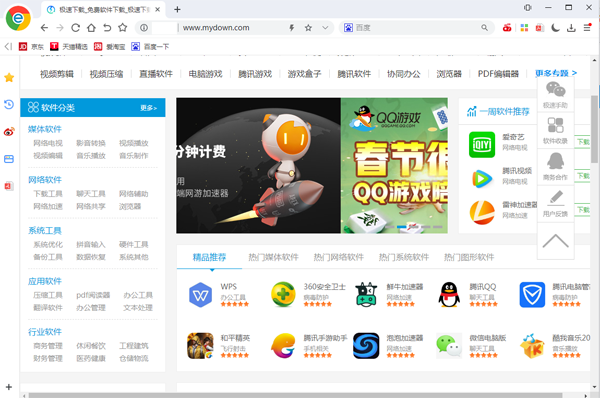View site security information icon
This screenshot has height=398, width=600.
point(144,28)
